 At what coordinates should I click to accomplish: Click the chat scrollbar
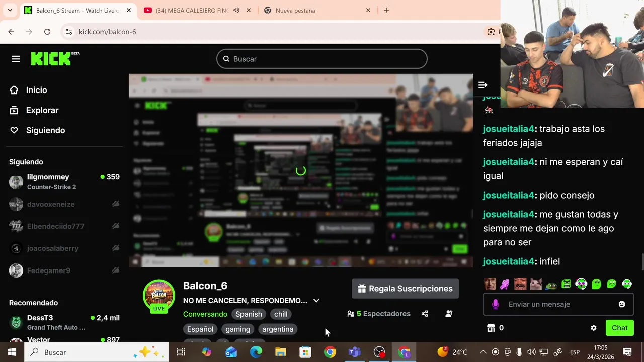point(642,263)
